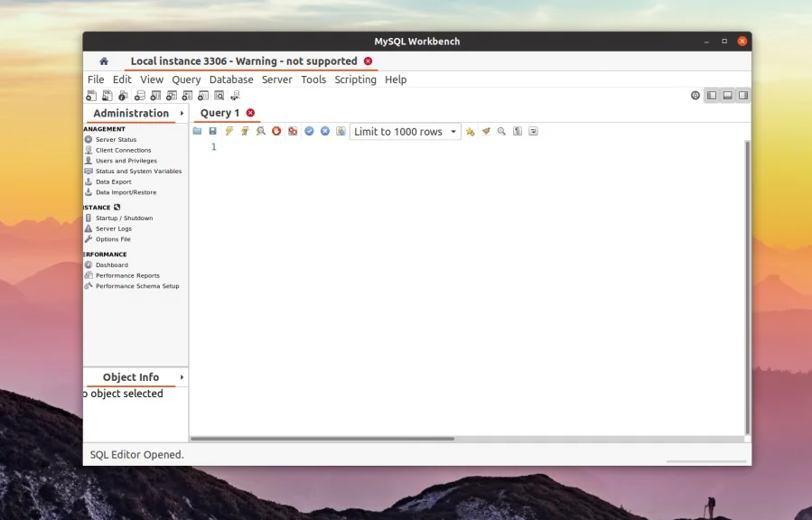Screen dimensions: 812x520
Task: Open the Explain query plan icon
Action: [x=260, y=131]
